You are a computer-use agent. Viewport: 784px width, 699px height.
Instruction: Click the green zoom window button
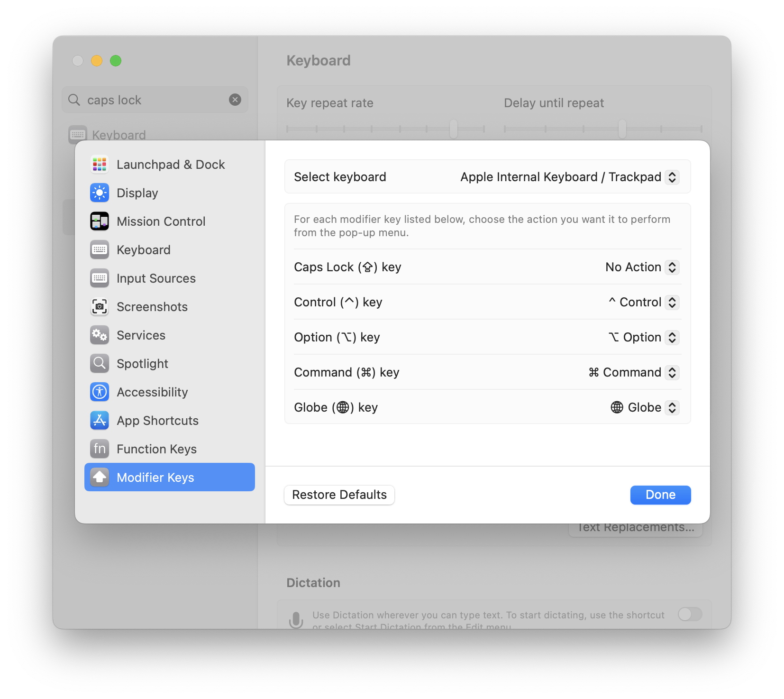[116, 61]
